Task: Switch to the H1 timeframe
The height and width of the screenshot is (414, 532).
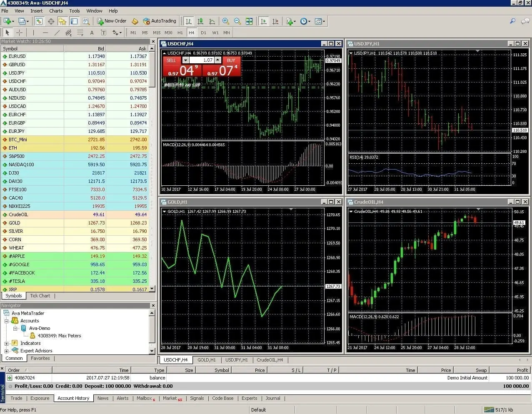Action: point(179,32)
